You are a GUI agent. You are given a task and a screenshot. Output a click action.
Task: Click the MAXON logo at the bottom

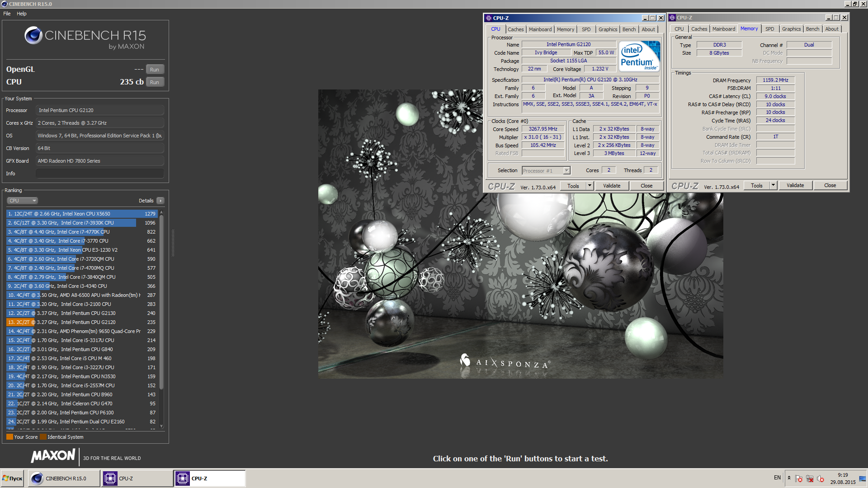[x=53, y=455]
